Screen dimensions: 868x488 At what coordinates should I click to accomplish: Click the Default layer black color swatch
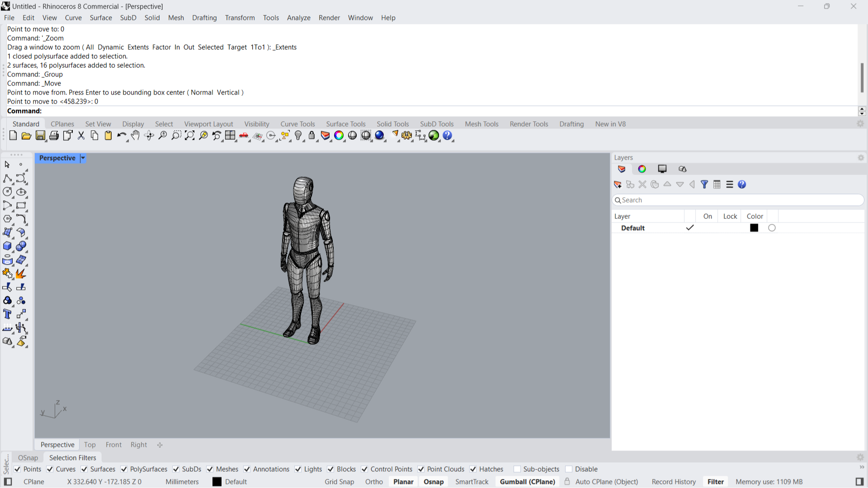click(754, 228)
